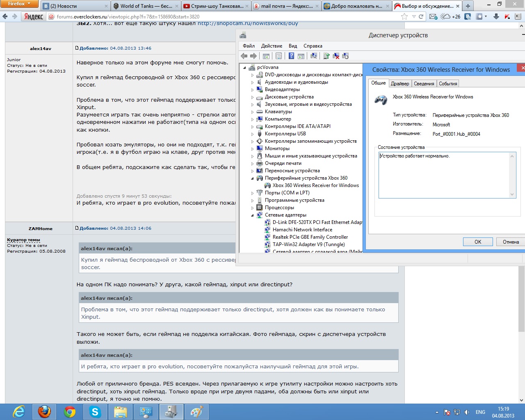The height and width of the screenshot is (420, 525).
Task: Expand the Мониторы node
Action: pyautogui.click(x=253, y=148)
